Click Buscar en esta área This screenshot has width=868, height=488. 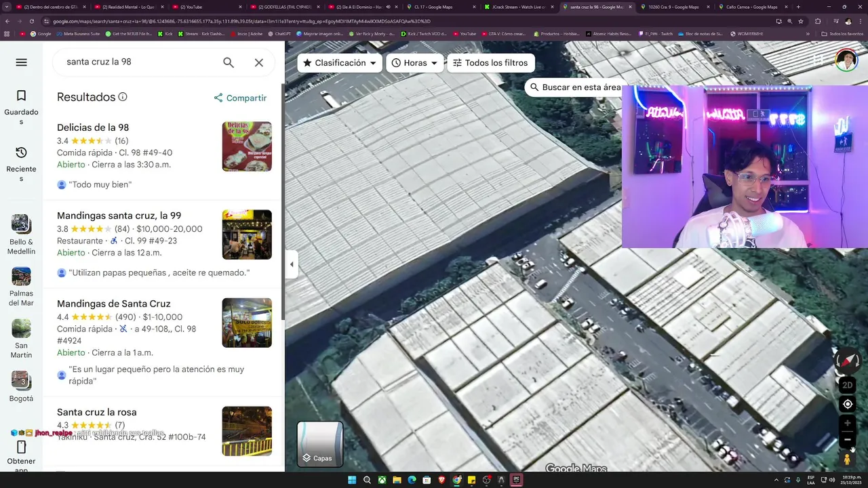574,87
